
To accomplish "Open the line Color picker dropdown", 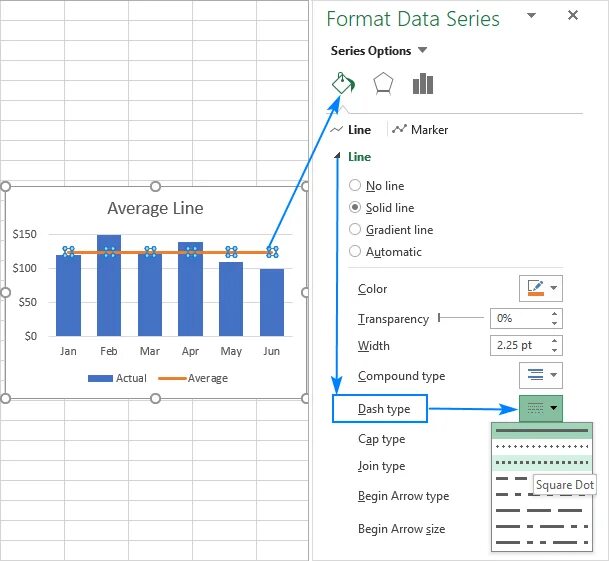I will point(541,288).
